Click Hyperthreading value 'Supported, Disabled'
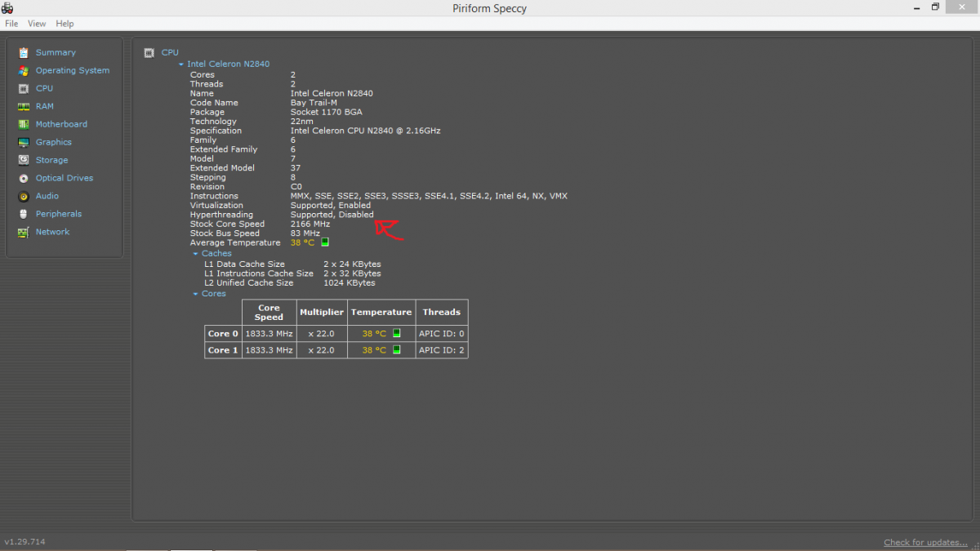 coord(332,215)
